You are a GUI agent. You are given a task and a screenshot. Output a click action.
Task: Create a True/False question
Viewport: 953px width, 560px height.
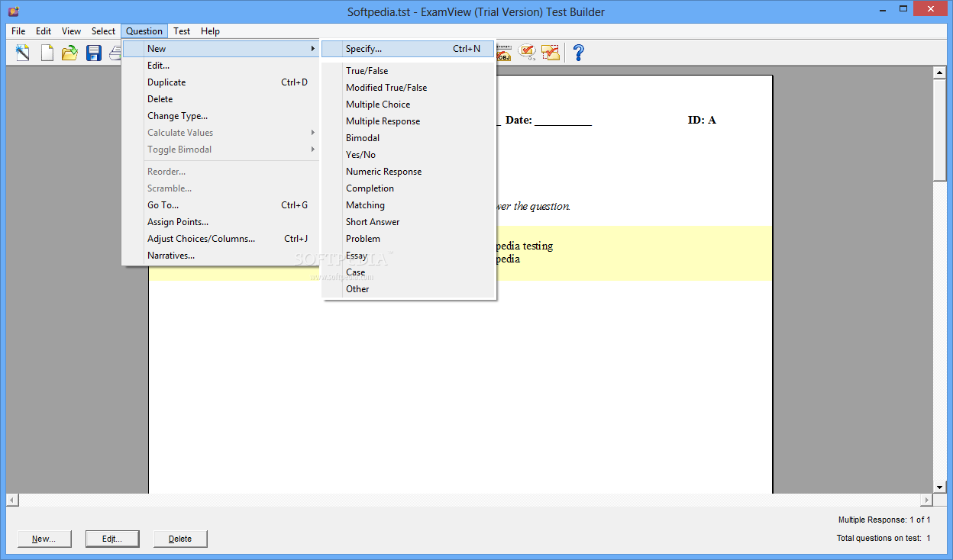click(409, 71)
